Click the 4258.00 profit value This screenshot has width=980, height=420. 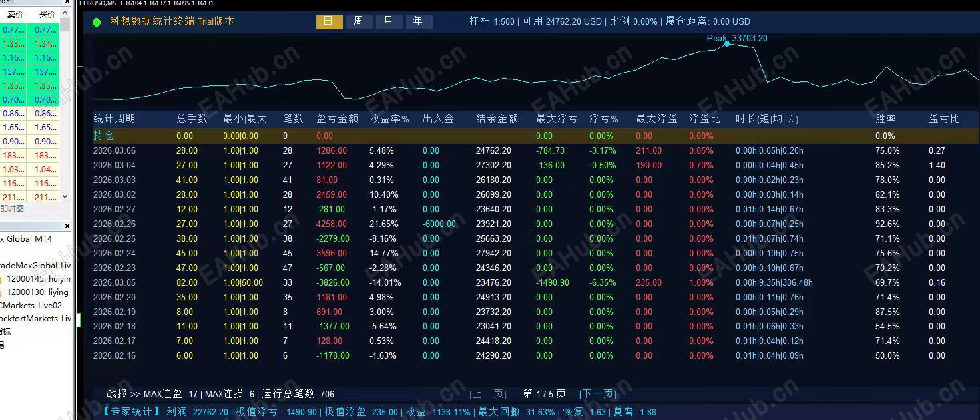click(332, 224)
